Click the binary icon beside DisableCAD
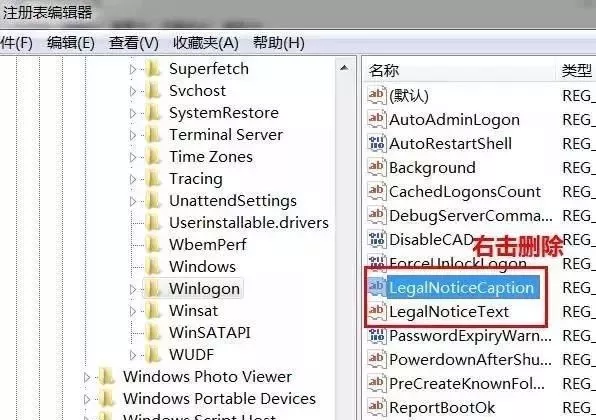 click(x=377, y=239)
